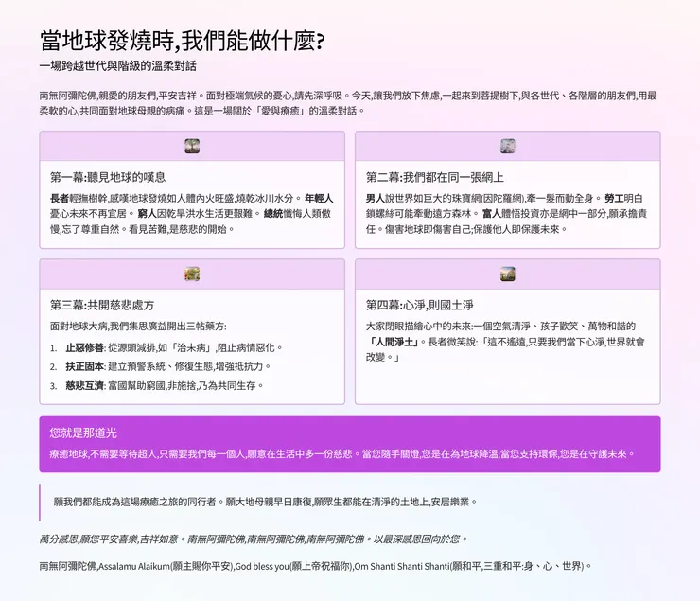This screenshot has height=601, width=700.
Task: Click the banner heading 您就是那道光
Action: click(83, 433)
